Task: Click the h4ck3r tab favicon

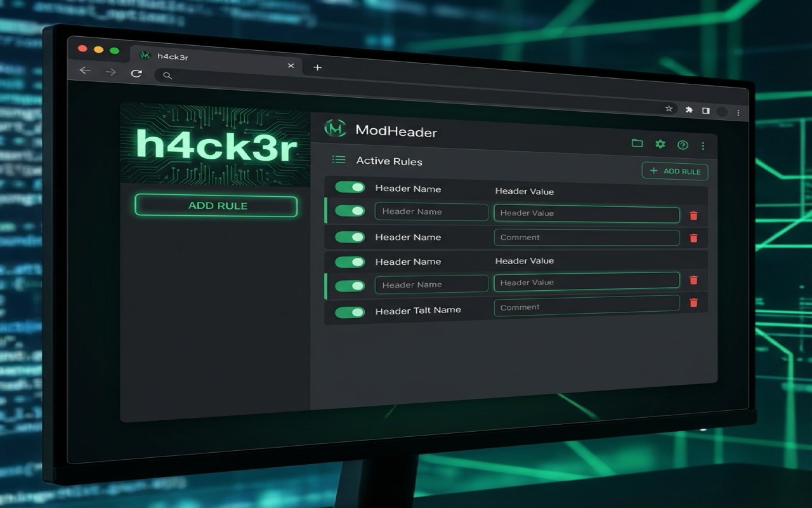Action: tap(145, 55)
